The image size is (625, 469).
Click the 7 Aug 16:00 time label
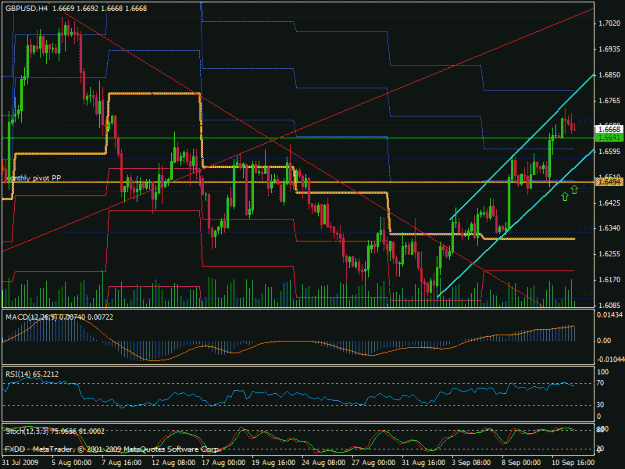pyautogui.click(x=122, y=462)
